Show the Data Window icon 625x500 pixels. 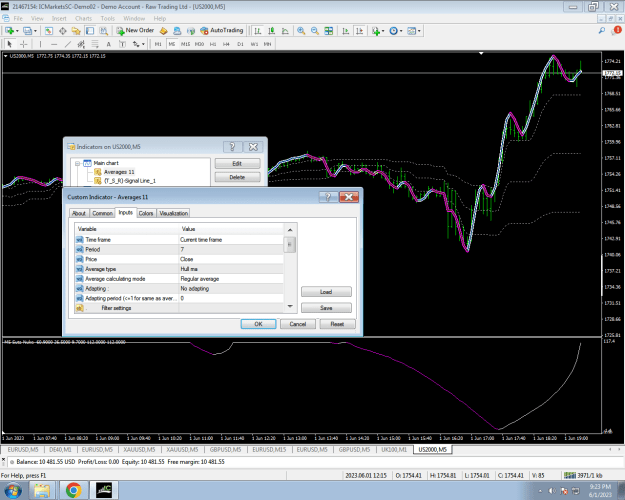click(x=63, y=31)
